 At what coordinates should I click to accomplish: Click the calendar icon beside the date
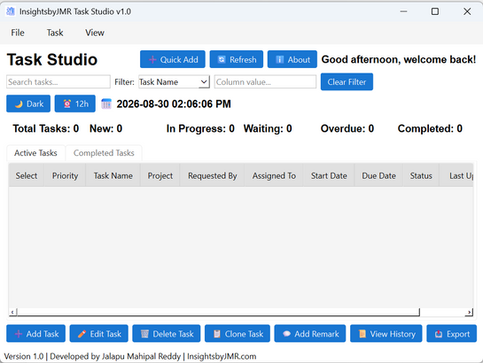point(106,104)
